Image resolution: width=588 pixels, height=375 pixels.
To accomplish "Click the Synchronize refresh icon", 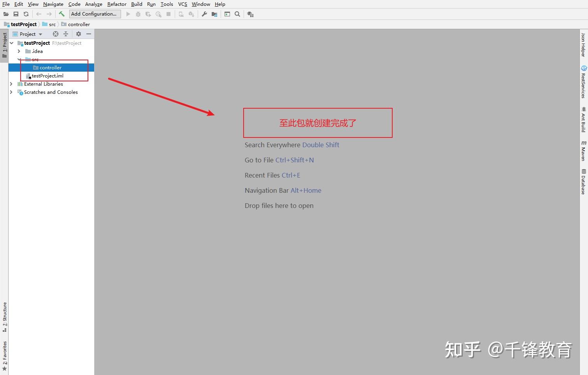I will [26, 14].
